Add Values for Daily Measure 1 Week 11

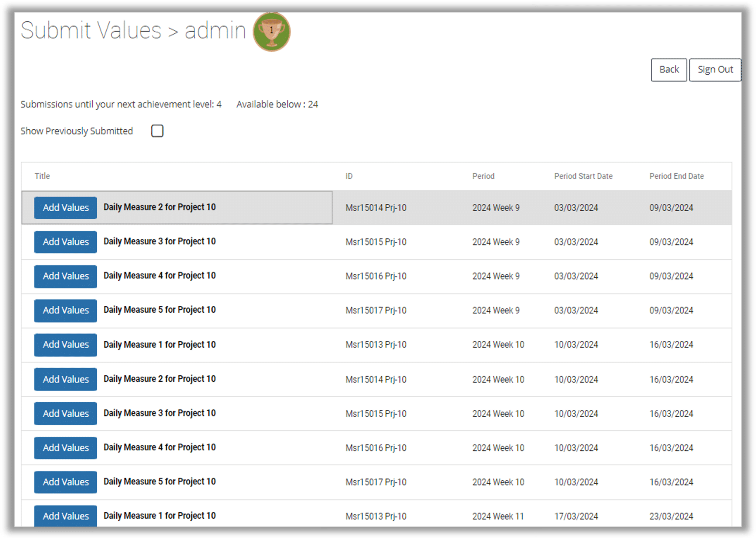[x=66, y=516]
